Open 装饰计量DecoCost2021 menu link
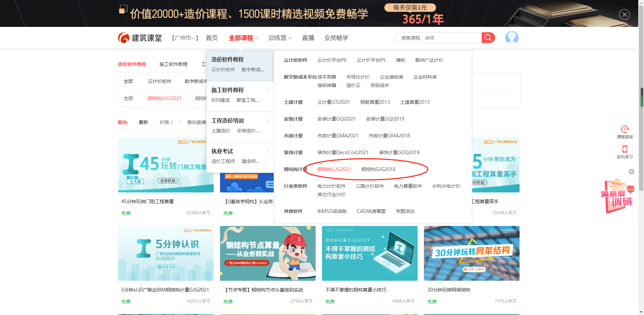Viewport: 644px width, 315px height. pyautogui.click(x=343, y=152)
